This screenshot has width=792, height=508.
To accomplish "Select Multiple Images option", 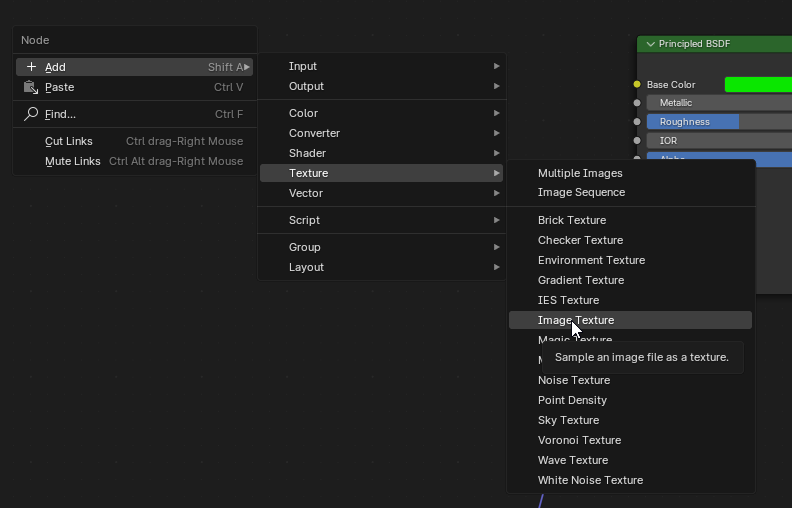I will click(x=580, y=173).
